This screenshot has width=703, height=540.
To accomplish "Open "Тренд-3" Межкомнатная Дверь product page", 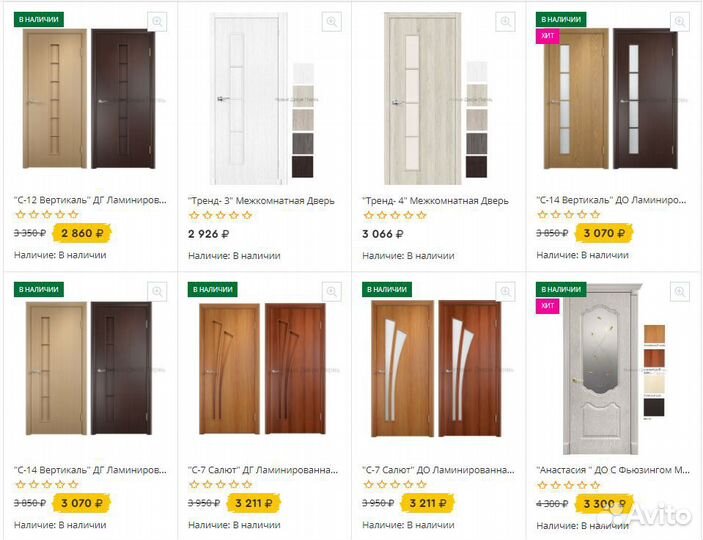I will coord(263,200).
